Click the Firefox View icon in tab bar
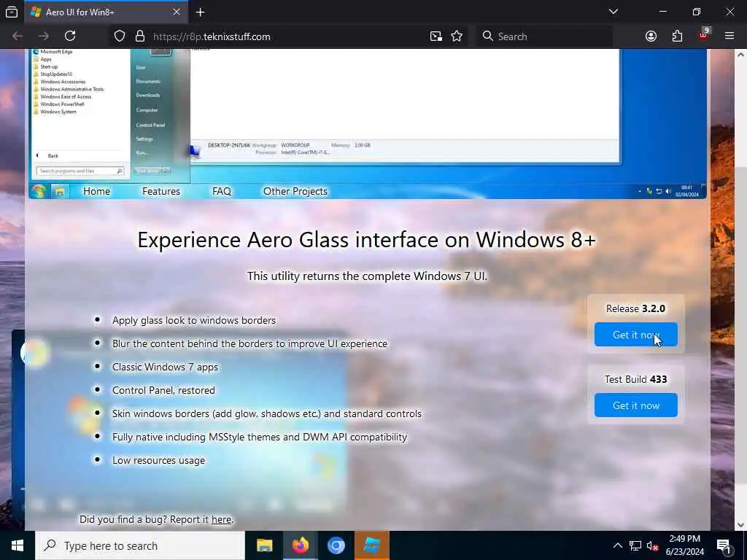The height and width of the screenshot is (560, 747). [x=12, y=12]
